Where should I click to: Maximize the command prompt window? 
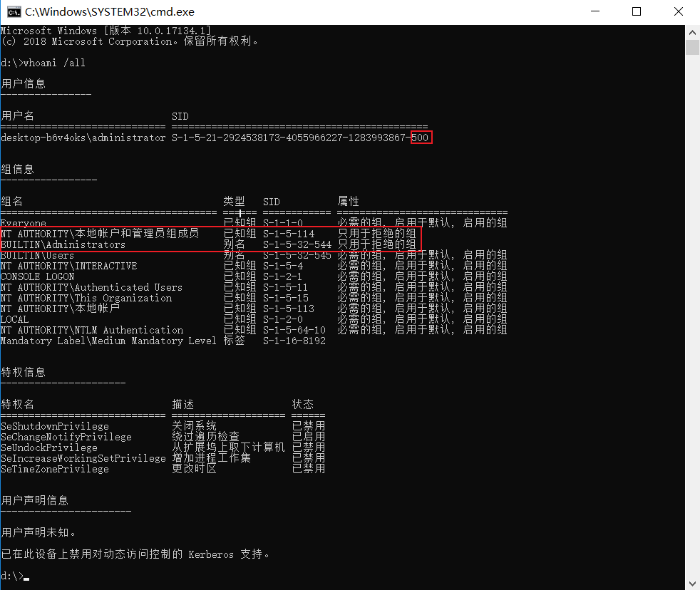click(637, 12)
